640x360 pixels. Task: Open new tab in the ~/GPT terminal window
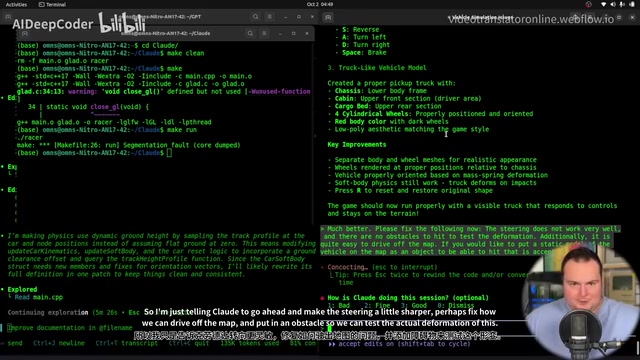click(8, 17)
